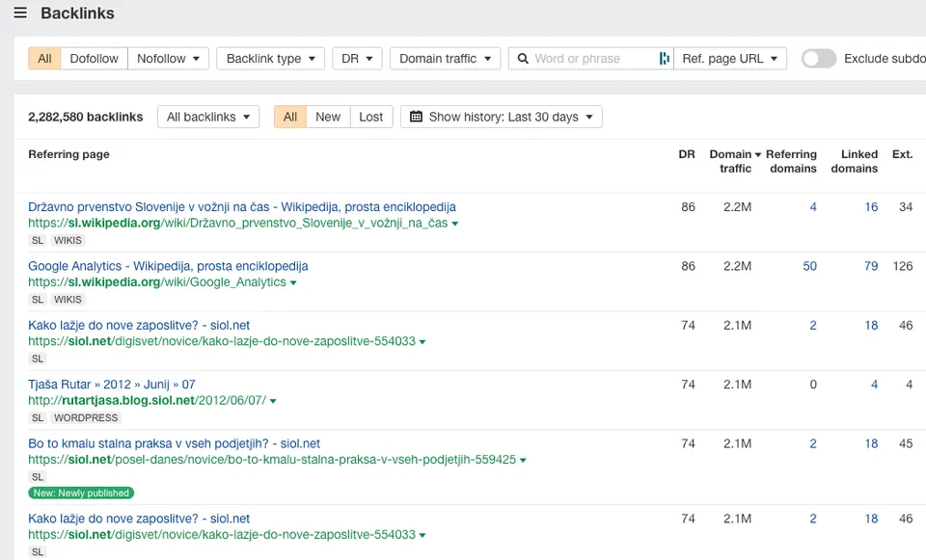The width and height of the screenshot is (926, 560).
Task: Open Google Analytics - Wikipedija title link
Action: [168, 266]
